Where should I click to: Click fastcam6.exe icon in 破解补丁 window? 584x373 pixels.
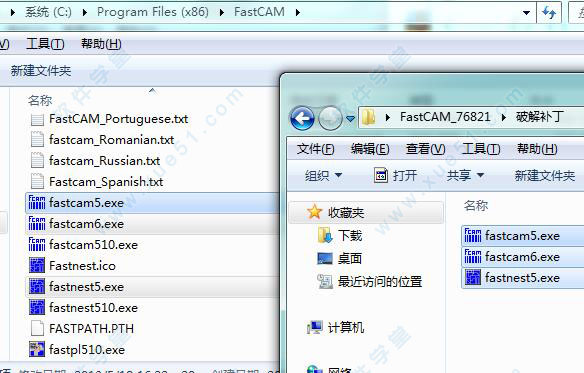473,257
